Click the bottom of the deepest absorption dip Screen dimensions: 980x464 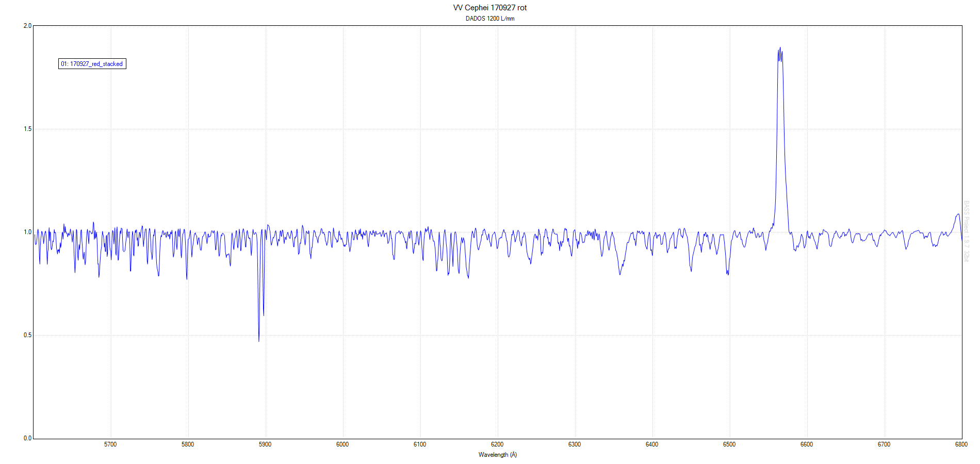click(259, 340)
